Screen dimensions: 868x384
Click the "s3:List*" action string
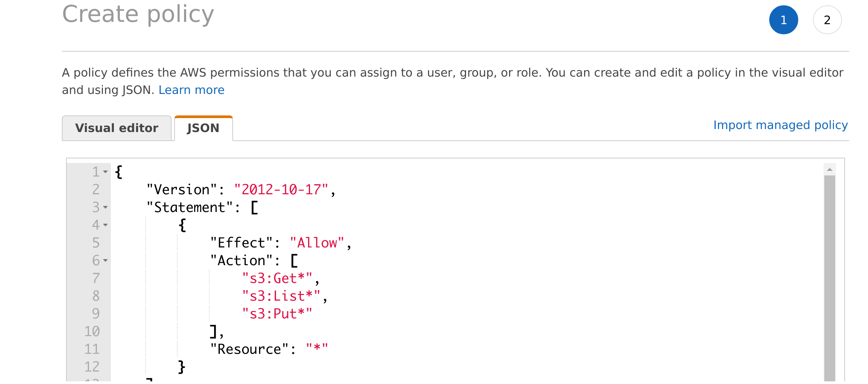tap(281, 296)
